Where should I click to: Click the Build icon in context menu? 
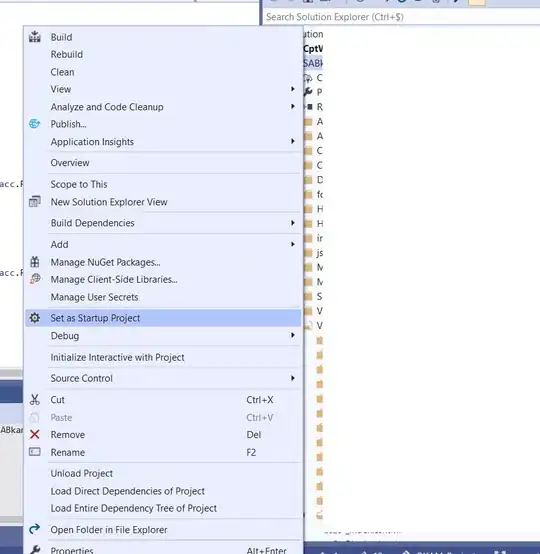pos(35,37)
